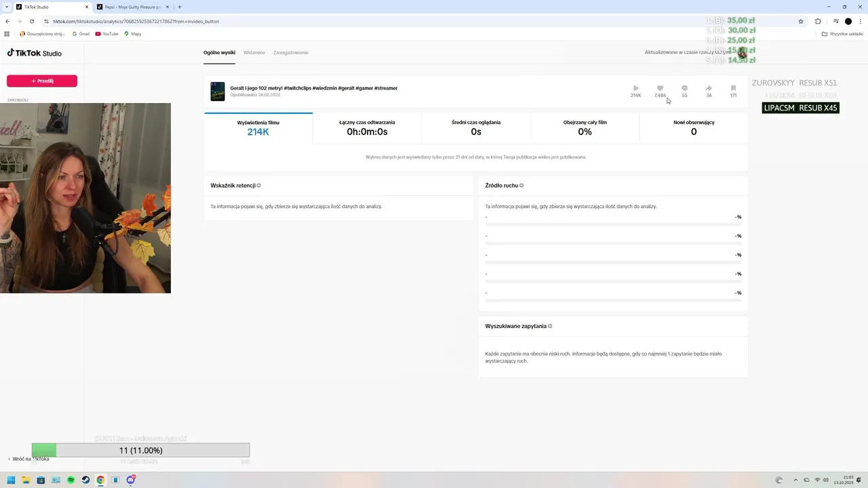Screen dimensions: 868x488
Task: Open the Chrome profile avatar
Action: coord(848,21)
